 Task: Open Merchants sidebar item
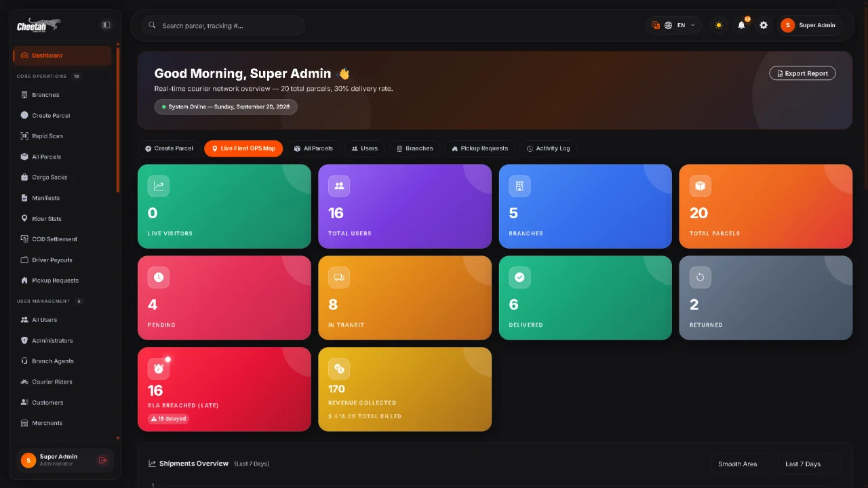[62, 423]
